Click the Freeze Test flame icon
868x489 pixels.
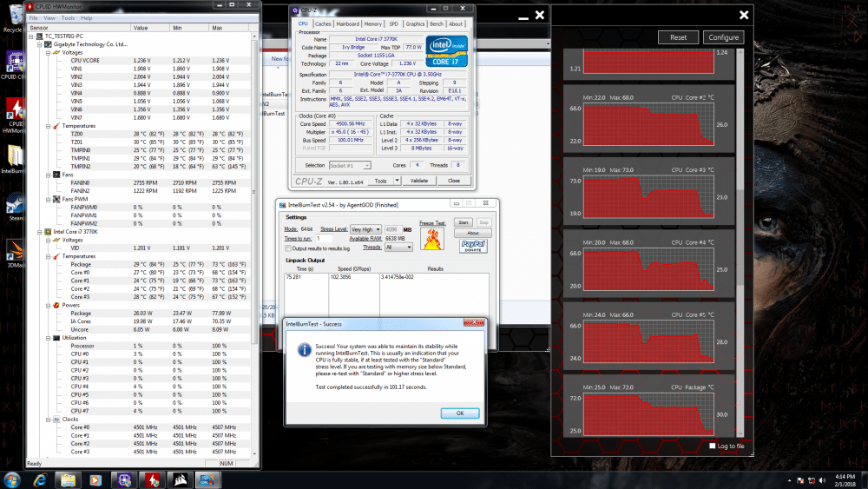pyautogui.click(x=431, y=239)
